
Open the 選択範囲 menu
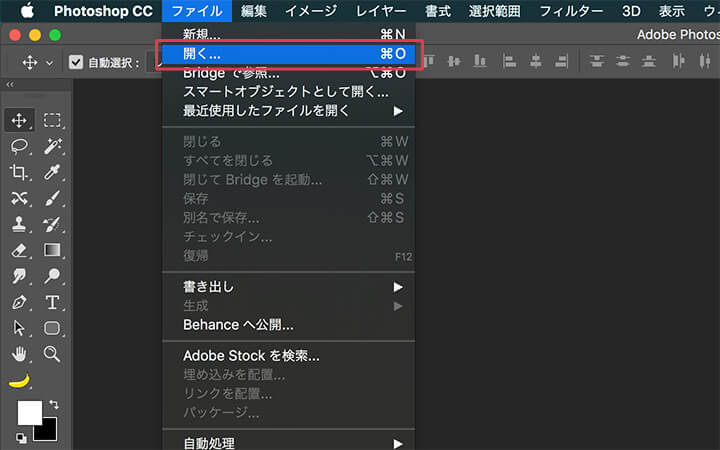pyautogui.click(x=495, y=11)
